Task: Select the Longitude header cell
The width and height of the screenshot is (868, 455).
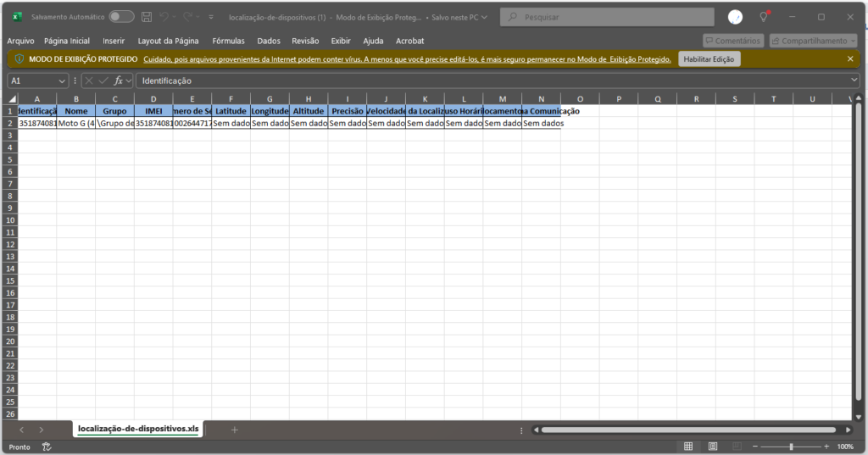Action: tap(270, 111)
